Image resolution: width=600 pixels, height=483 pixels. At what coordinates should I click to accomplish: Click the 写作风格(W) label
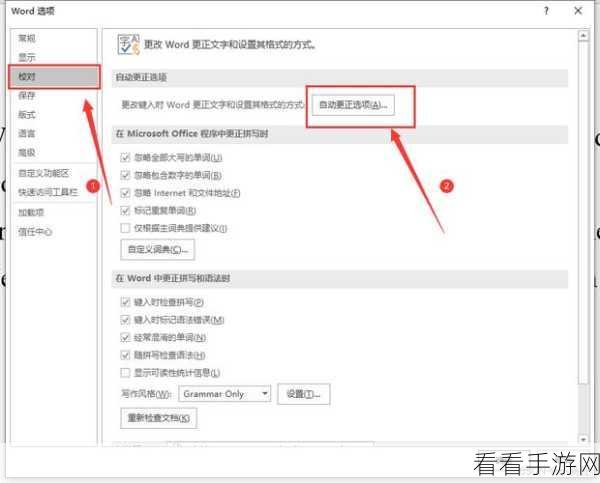point(146,394)
